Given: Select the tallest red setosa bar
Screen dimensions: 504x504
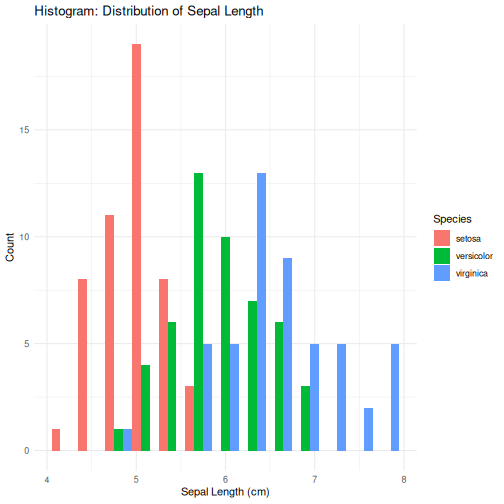Looking at the screenshot, I should coord(136,247).
